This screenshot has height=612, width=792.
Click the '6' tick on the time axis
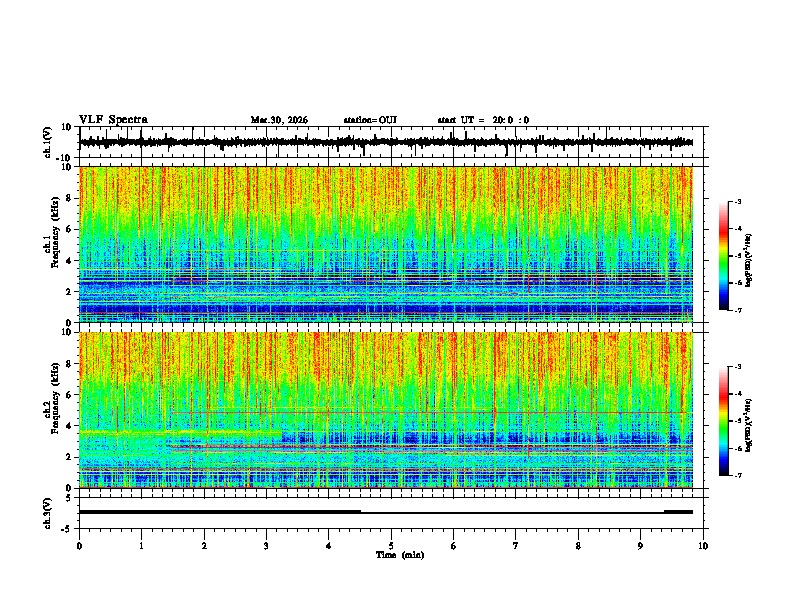(454, 546)
